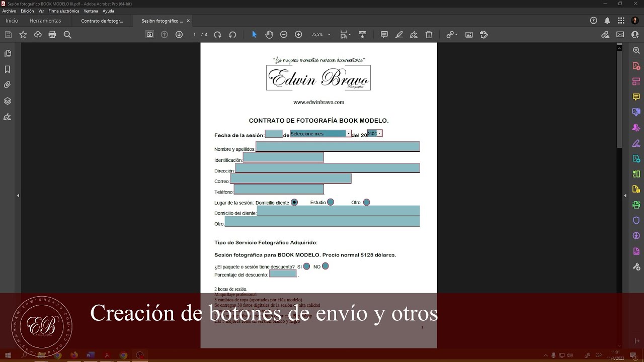This screenshot has height=362, width=644.
Task: Click the snapshot camera icon in toolbar
Action: (x=149, y=35)
